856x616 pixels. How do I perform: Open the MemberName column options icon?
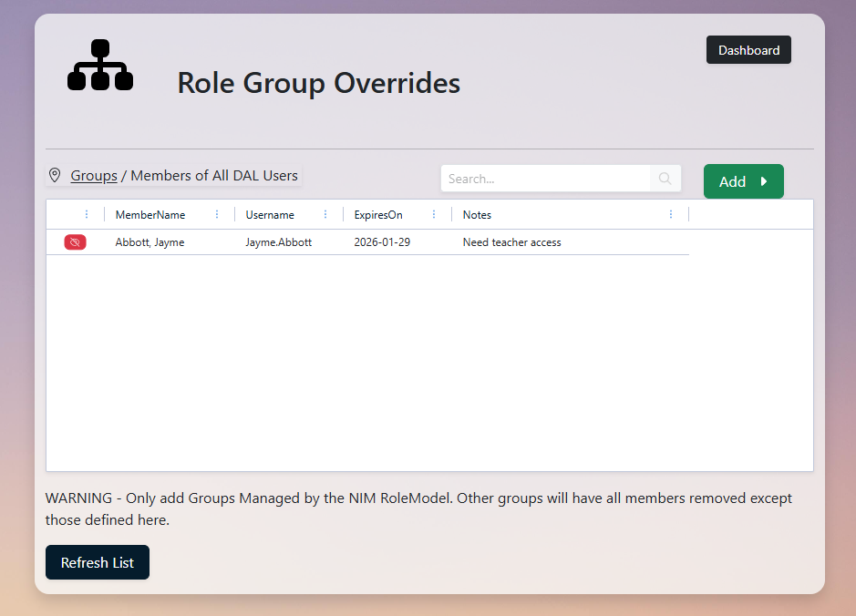217,214
